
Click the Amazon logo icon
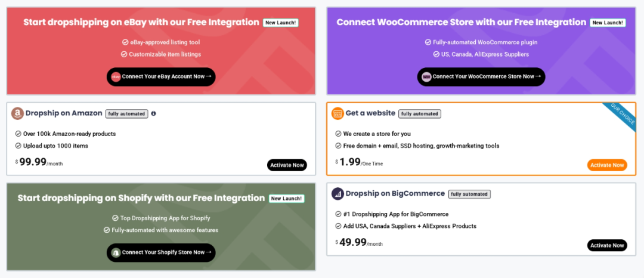coord(17,113)
